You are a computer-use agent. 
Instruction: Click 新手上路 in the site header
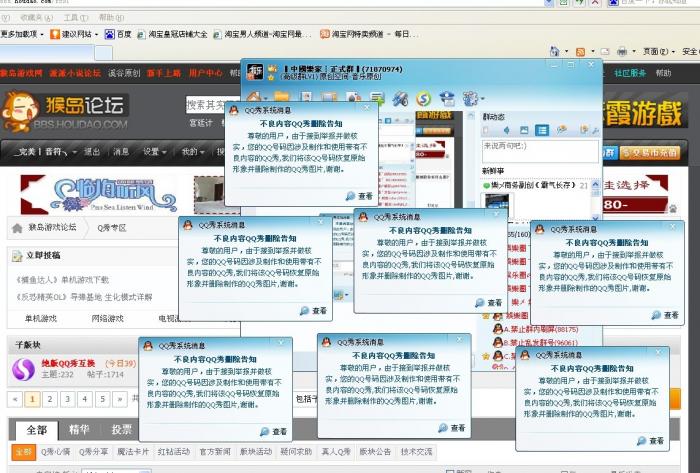click(164, 73)
